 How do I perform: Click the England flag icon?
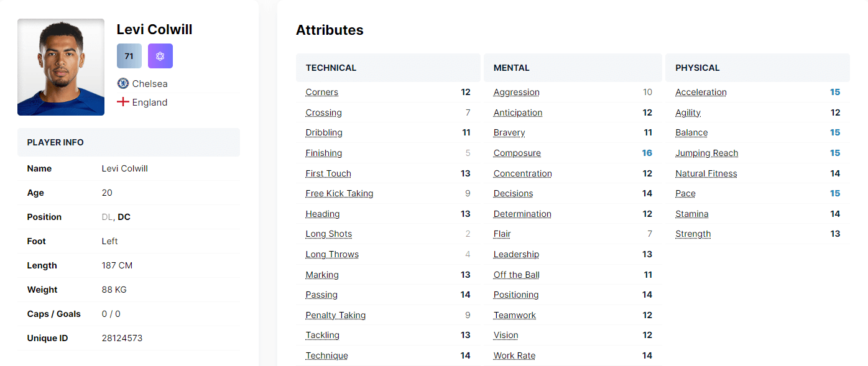[123, 102]
